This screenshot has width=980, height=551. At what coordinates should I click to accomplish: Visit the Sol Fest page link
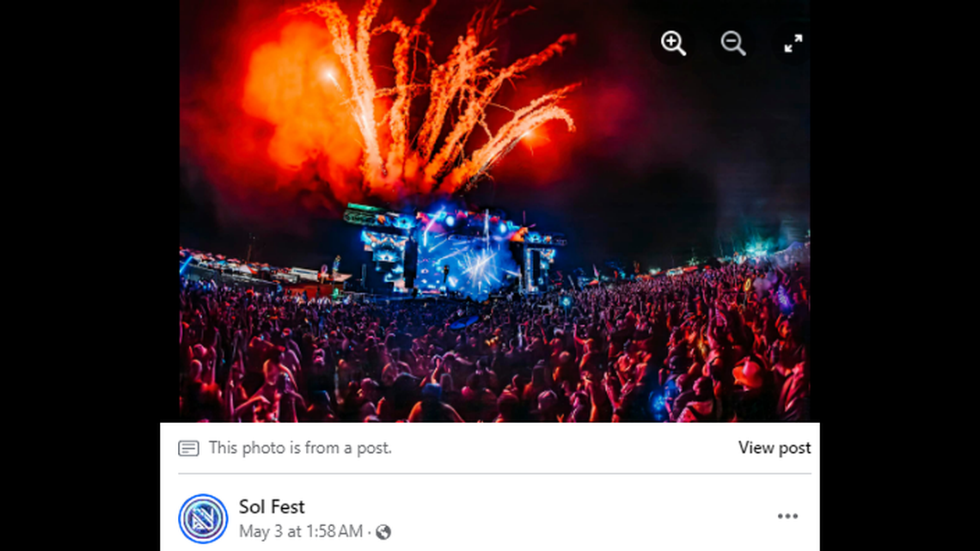click(x=271, y=506)
